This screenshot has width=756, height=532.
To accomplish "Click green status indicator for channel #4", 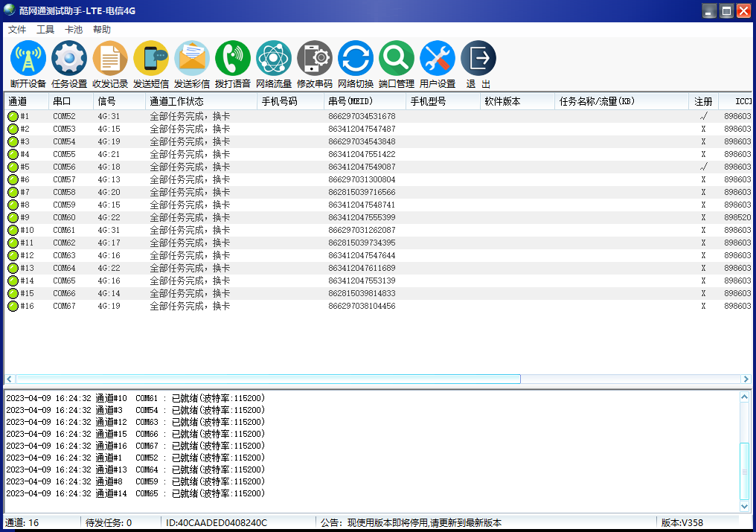I will click(x=13, y=154).
